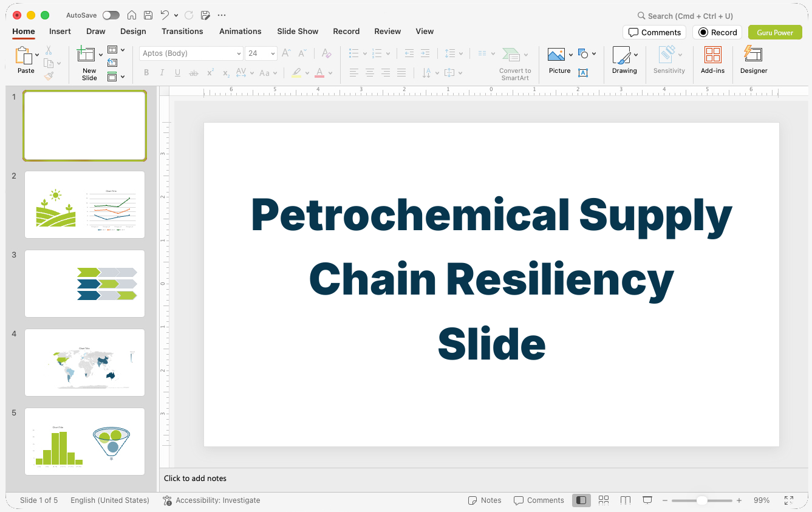Toggle Bold formatting

[146, 73]
